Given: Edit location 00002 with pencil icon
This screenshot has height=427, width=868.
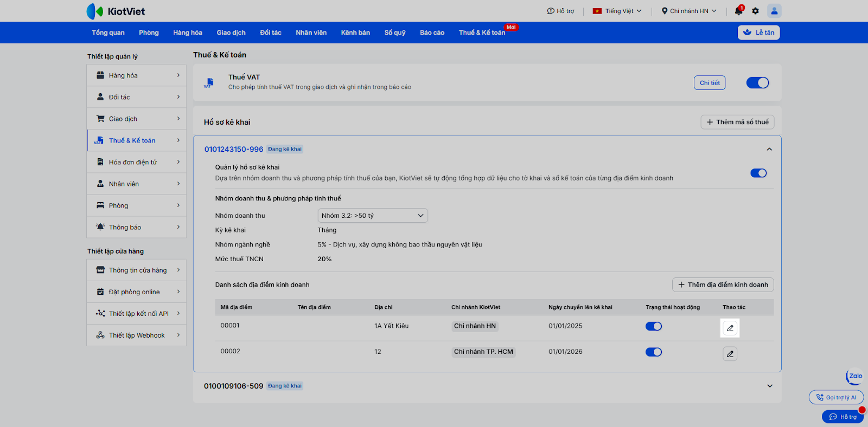Looking at the screenshot, I should coord(730,354).
